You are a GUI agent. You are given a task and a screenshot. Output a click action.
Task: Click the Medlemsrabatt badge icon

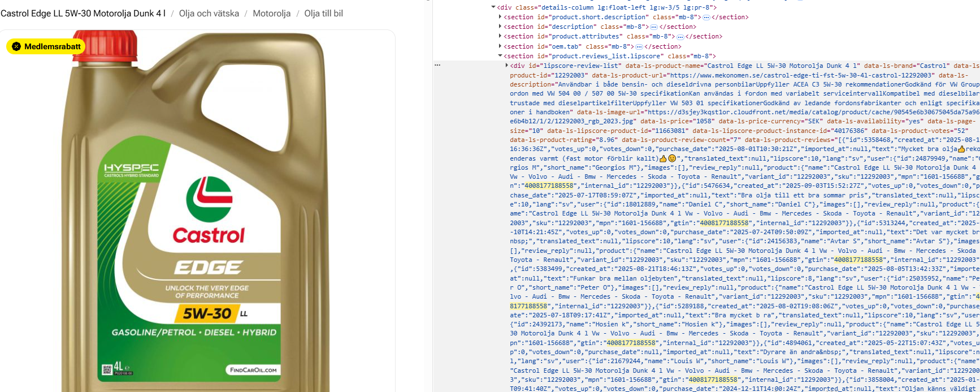pyautogui.click(x=16, y=46)
